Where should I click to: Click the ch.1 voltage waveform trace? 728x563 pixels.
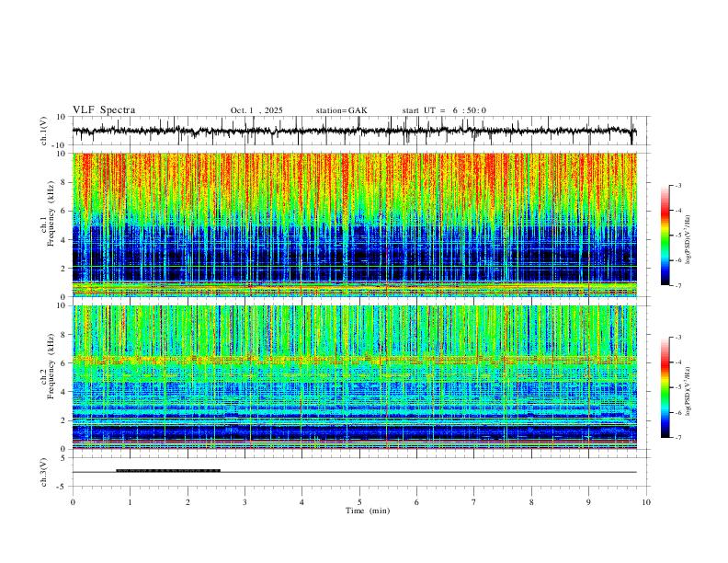354,131
